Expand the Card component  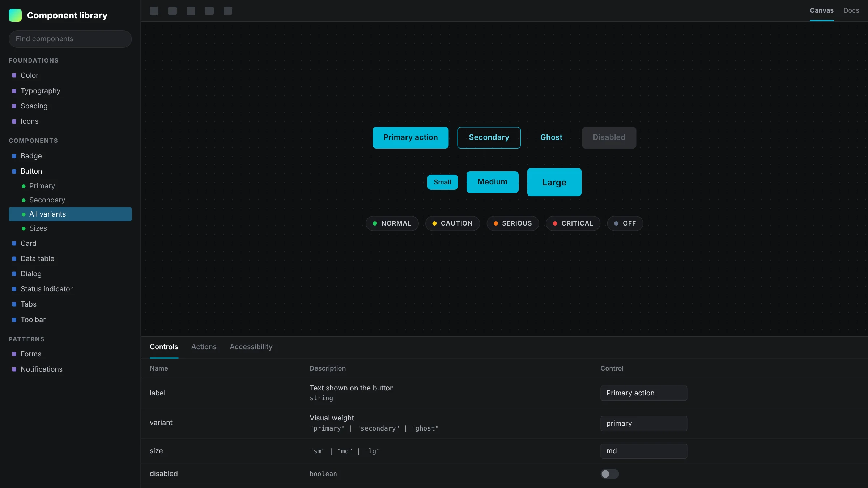[x=70, y=243]
